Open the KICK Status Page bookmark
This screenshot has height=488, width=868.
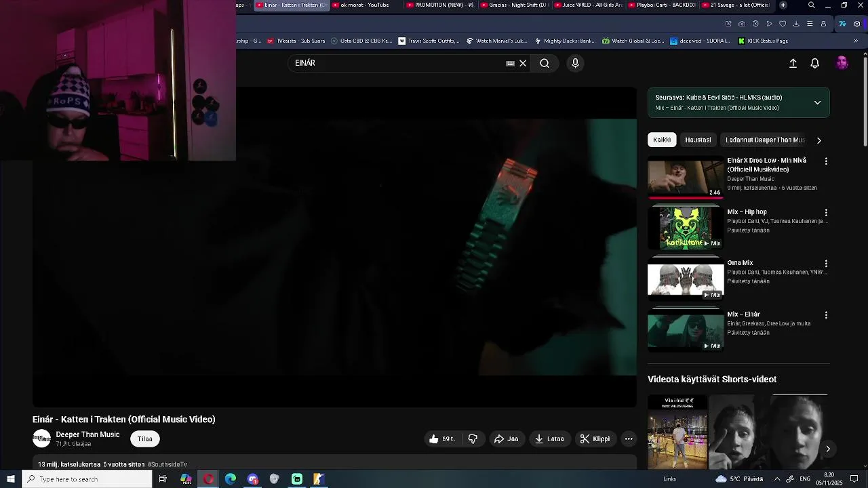pos(763,41)
